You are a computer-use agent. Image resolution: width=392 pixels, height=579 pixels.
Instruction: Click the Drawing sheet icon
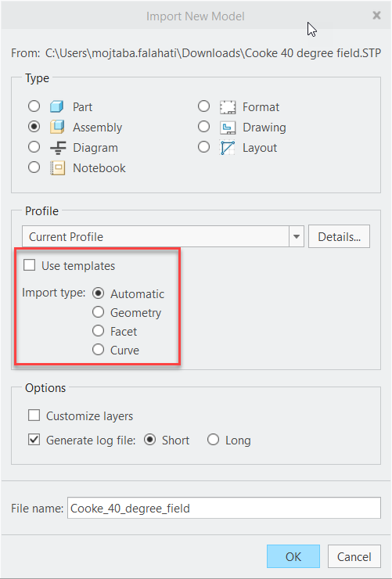coord(228,128)
